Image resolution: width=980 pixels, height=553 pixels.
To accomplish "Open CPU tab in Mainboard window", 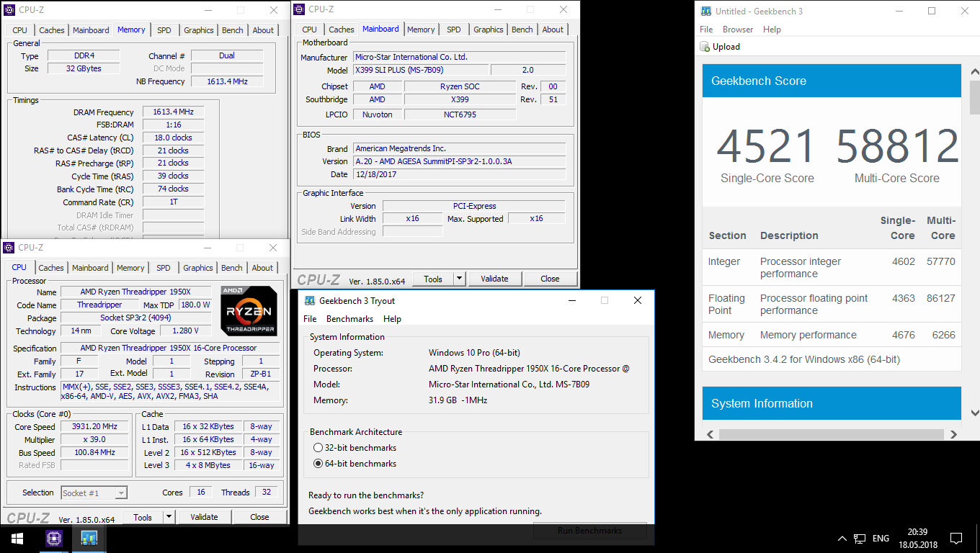I will (x=310, y=30).
